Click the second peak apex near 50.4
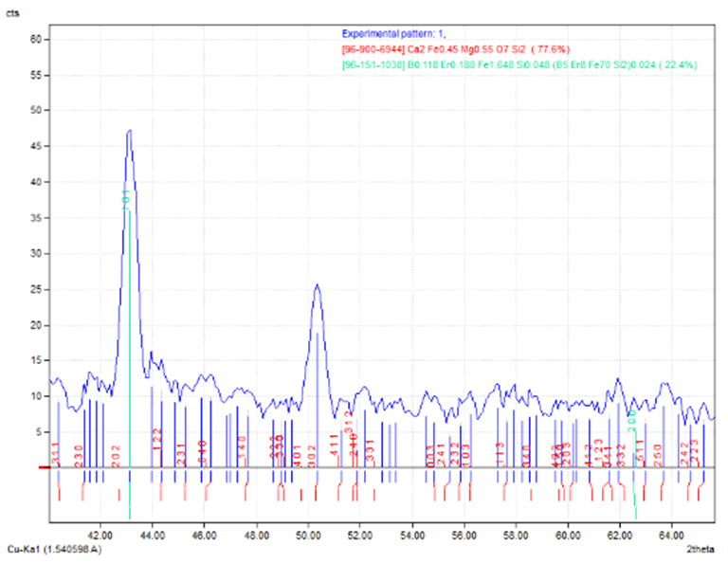 tap(317, 284)
